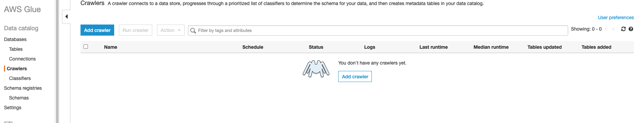Viewport: 644px width, 123px height.
Task: Collapse the sidebar with the left arrow
Action: point(66,16)
